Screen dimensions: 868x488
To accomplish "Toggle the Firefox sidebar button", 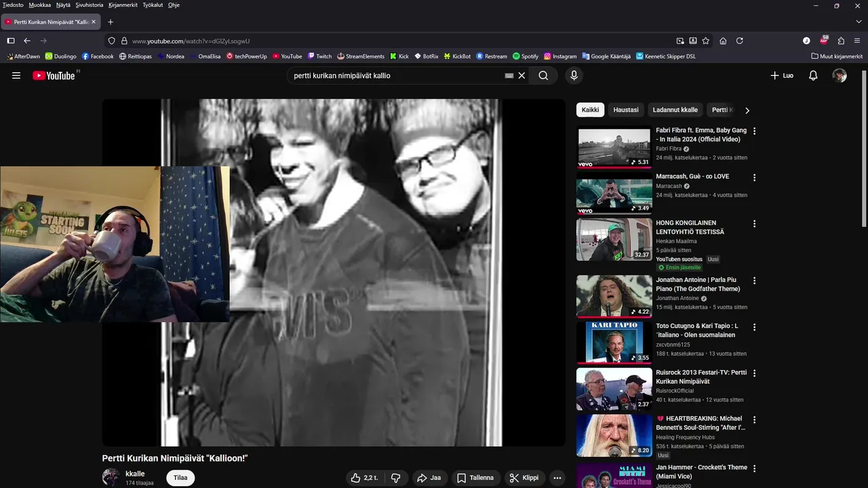I will tap(10, 41).
